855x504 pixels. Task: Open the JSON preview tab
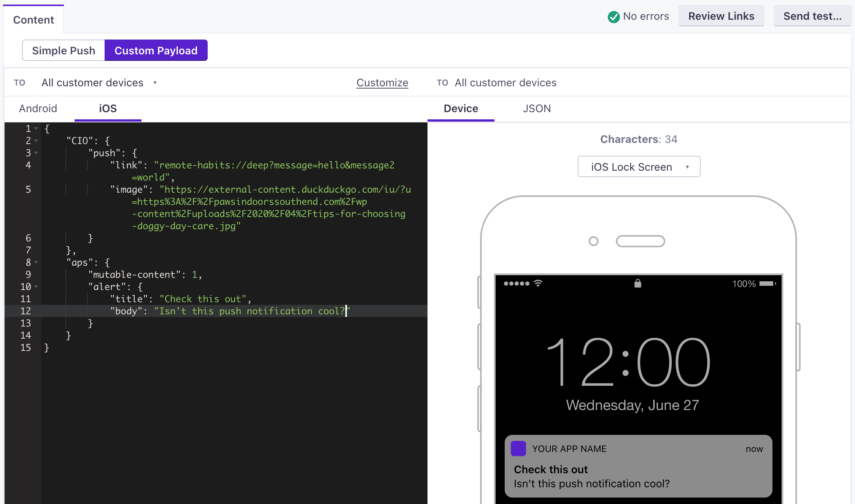pyautogui.click(x=537, y=109)
